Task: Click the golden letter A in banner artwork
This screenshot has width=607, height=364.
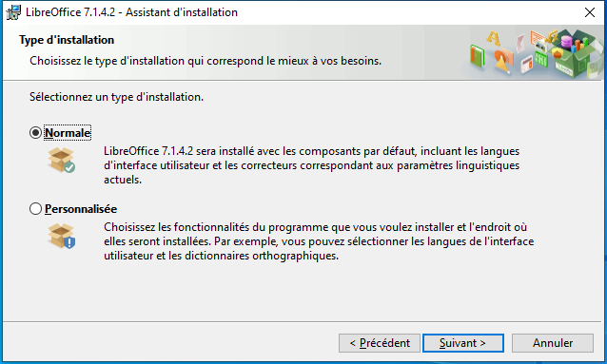Action: point(493,38)
